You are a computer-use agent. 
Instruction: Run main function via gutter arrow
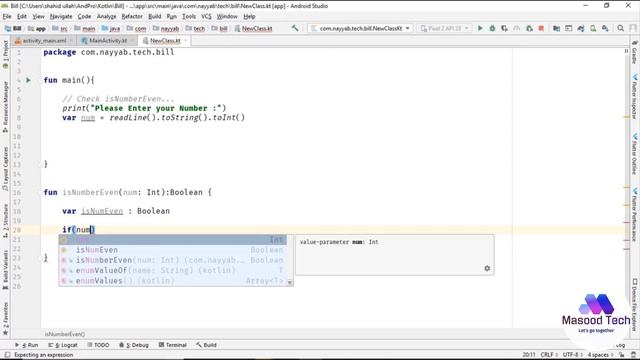pyautogui.click(x=28, y=80)
